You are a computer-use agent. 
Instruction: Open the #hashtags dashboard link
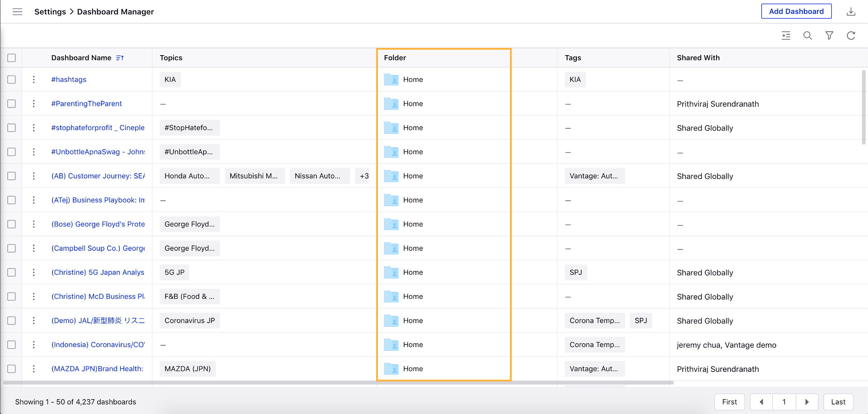click(69, 80)
